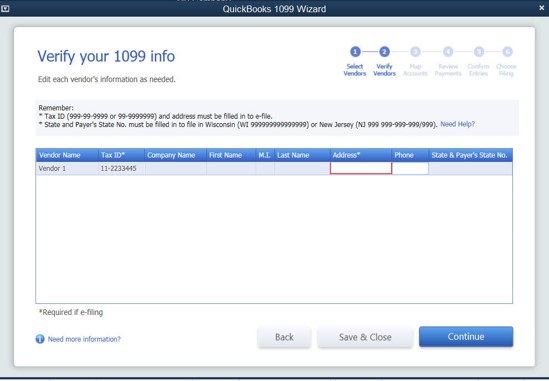The height and width of the screenshot is (381, 549).
Task: Click the State & Payer's State No. header
Action: (471, 155)
